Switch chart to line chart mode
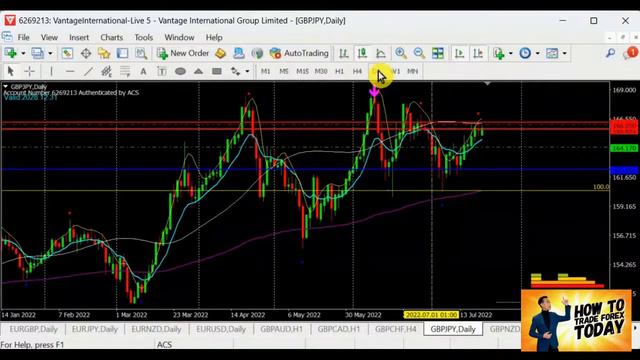Image resolution: width=640 pixels, height=360 pixels. [x=380, y=53]
